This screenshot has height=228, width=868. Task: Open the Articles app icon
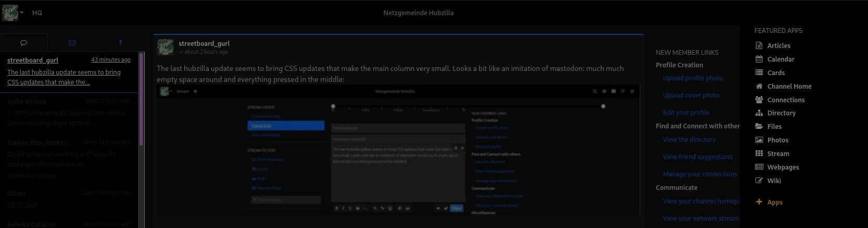coord(759,46)
